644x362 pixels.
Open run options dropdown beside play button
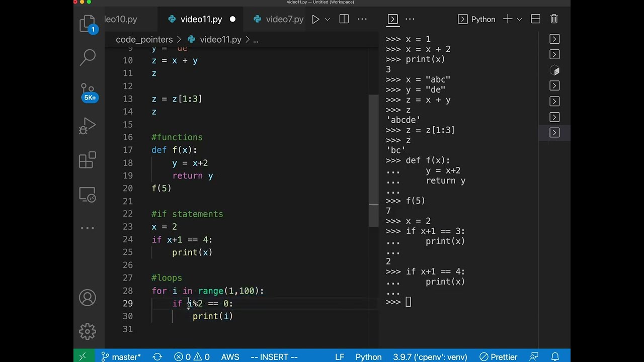click(x=327, y=19)
